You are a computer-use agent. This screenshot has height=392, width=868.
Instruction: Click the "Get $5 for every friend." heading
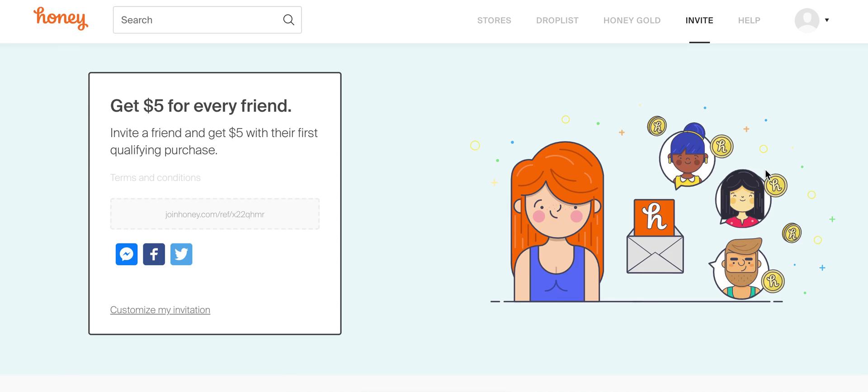pos(201,106)
